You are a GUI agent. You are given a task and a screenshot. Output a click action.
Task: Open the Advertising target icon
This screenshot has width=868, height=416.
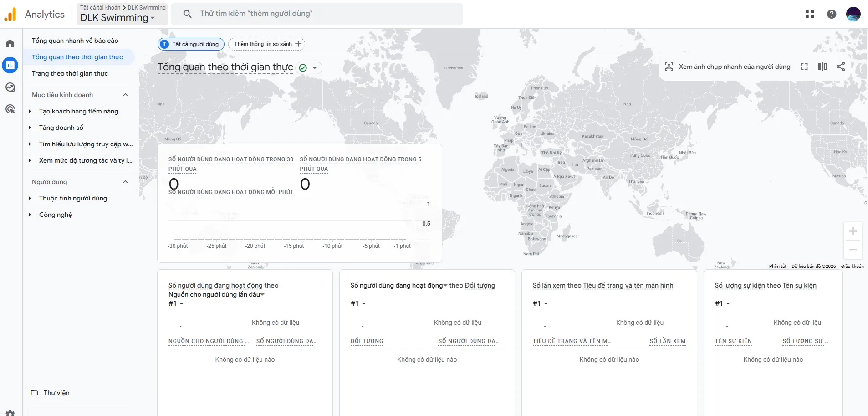10,109
